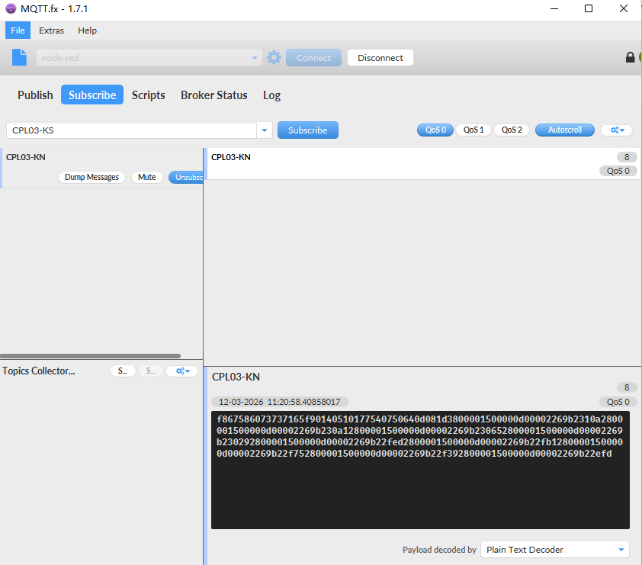
Task: Click the Disconnect button
Action: (380, 58)
